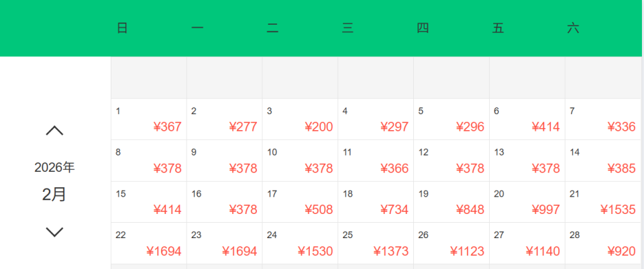This screenshot has width=644, height=269.
Task: Select February 26 priced ¥1123
Action: click(x=451, y=244)
